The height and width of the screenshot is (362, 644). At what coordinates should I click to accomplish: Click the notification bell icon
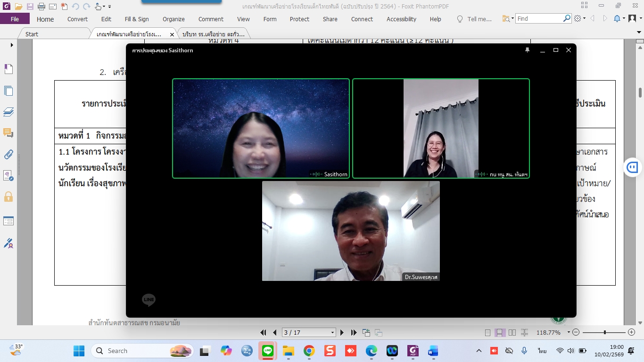click(x=617, y=19)
